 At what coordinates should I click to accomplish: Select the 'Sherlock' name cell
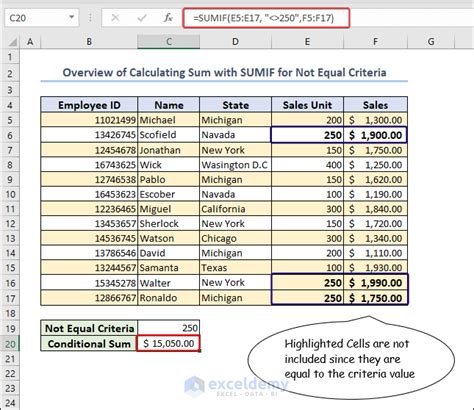pos(169,224)
